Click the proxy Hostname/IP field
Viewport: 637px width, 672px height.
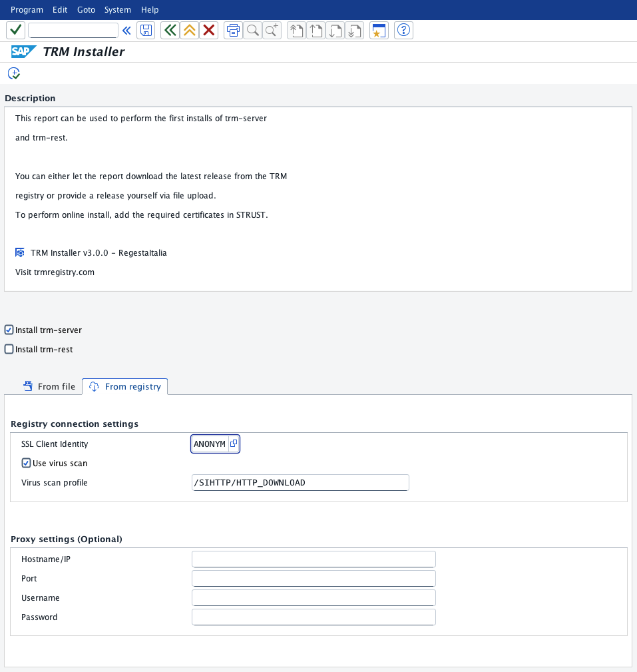coord(314,559)
